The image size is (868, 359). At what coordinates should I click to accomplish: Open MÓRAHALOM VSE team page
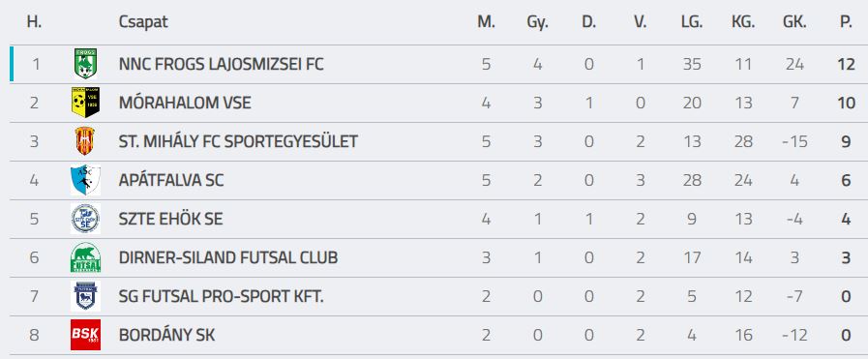pyautogui.click(x=185, y=103)
